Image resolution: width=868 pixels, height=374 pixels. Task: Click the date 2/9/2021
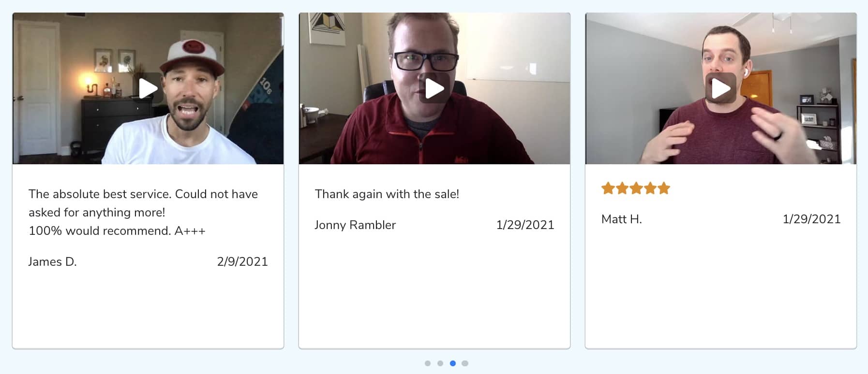(242, 262)
